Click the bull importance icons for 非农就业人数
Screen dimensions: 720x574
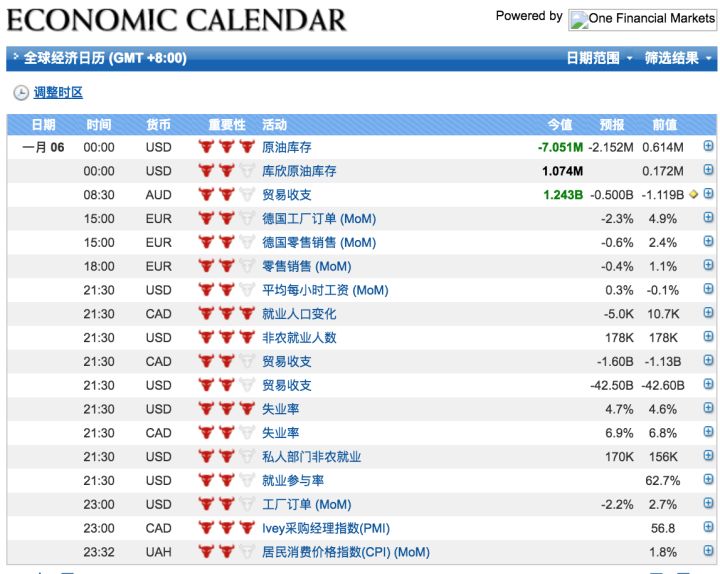(x=226, y=338)
